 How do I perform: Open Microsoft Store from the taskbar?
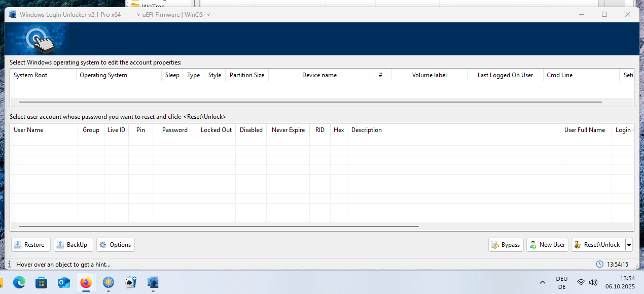pos(42,282)
